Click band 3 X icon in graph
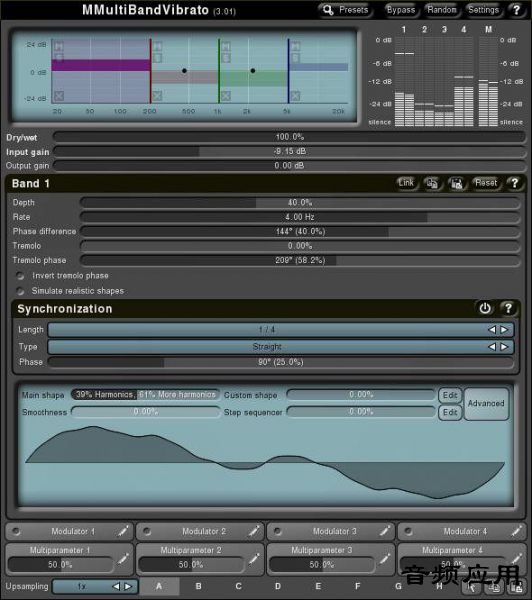Viewport: 532px width, 600px height. [x=226, y=96]
